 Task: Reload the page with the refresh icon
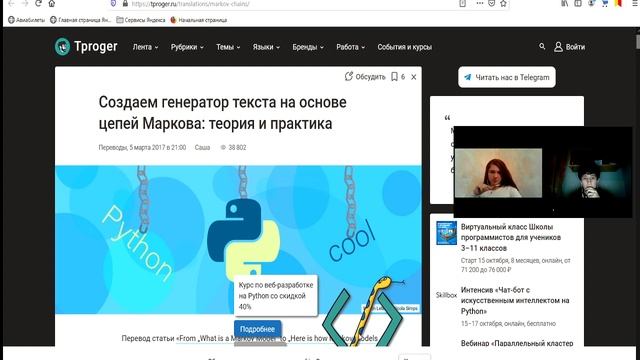coord(38,3)
